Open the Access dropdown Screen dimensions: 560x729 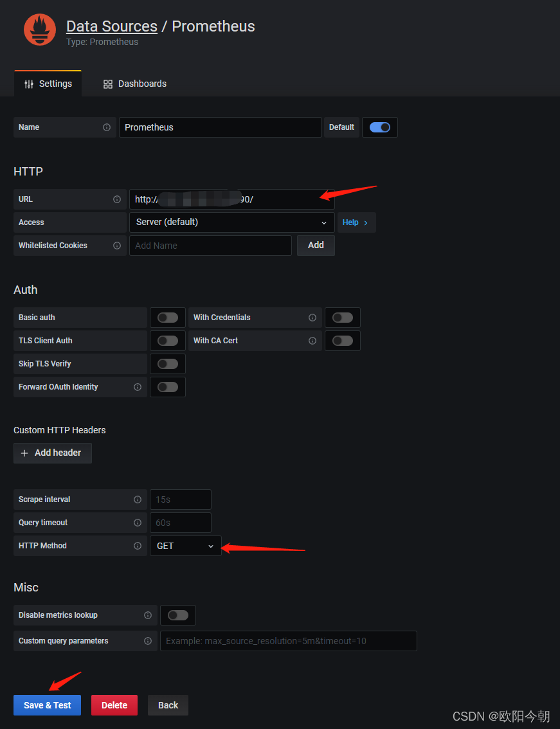pyautogui.click(x=231, y=222)
